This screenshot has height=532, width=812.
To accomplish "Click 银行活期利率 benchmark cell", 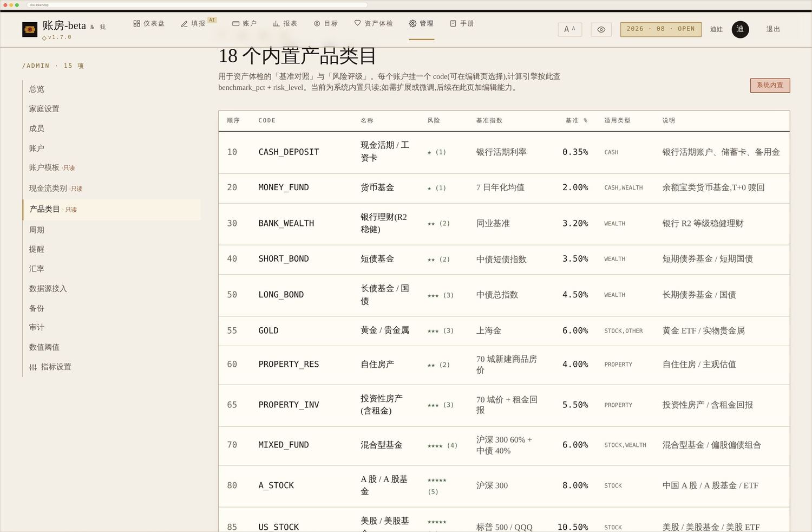I will click(x=501, y=152).
